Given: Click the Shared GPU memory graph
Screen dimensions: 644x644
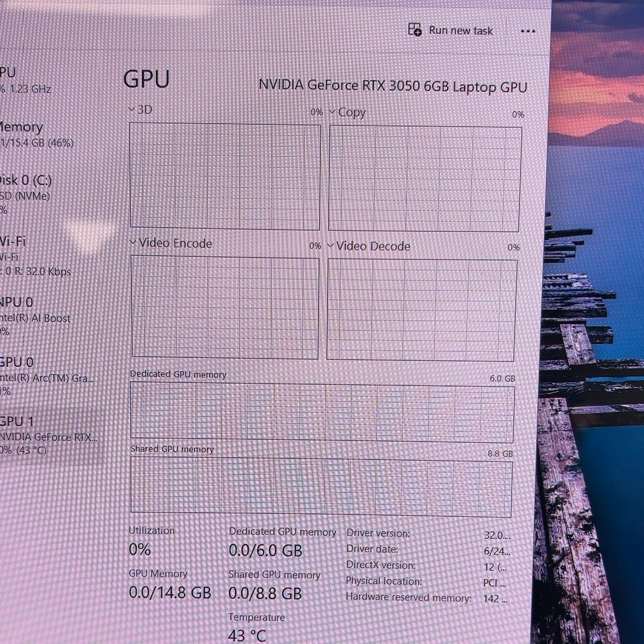Looking at the screenshot, I should pos(321,487).
